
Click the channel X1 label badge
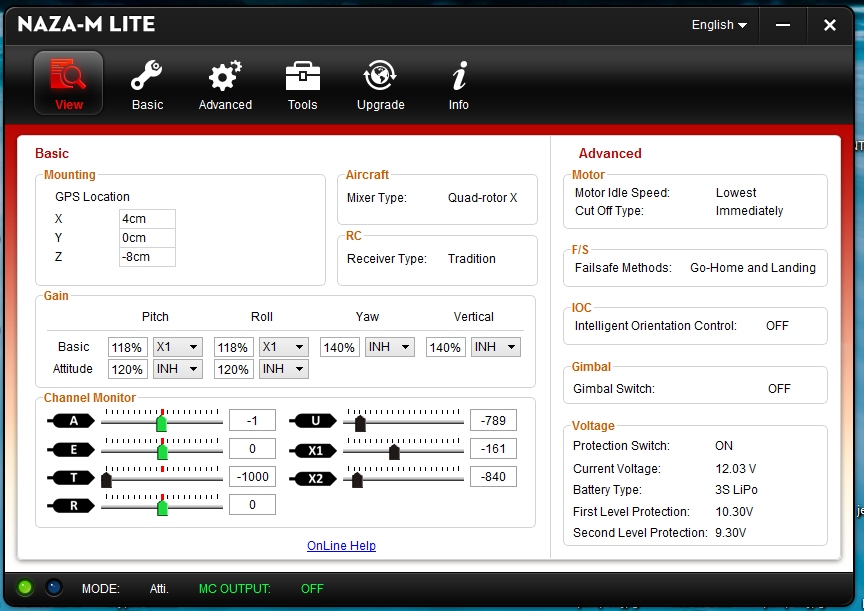point(313,450)
